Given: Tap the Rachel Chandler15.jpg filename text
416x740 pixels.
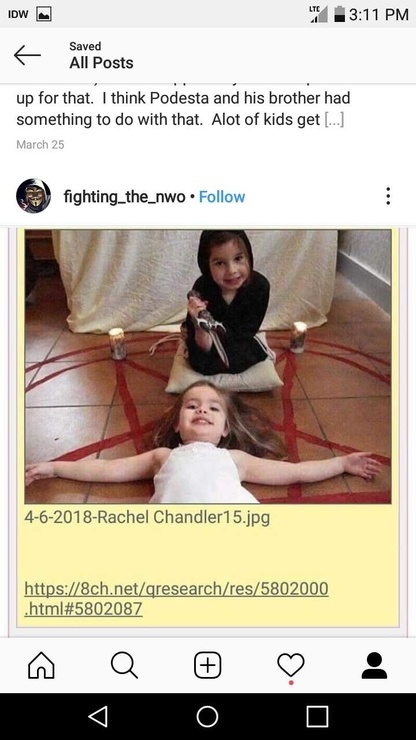Looking at the screenshot, I should click(x=147, y=518).
